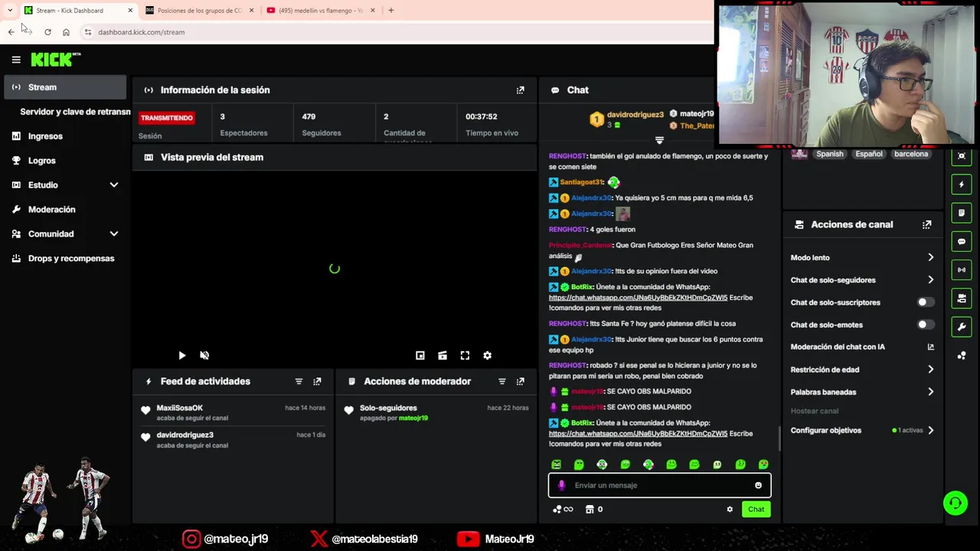This screenshot has height=551, width=980.
Task: Click the browser address bar
Action: (398, 32)
